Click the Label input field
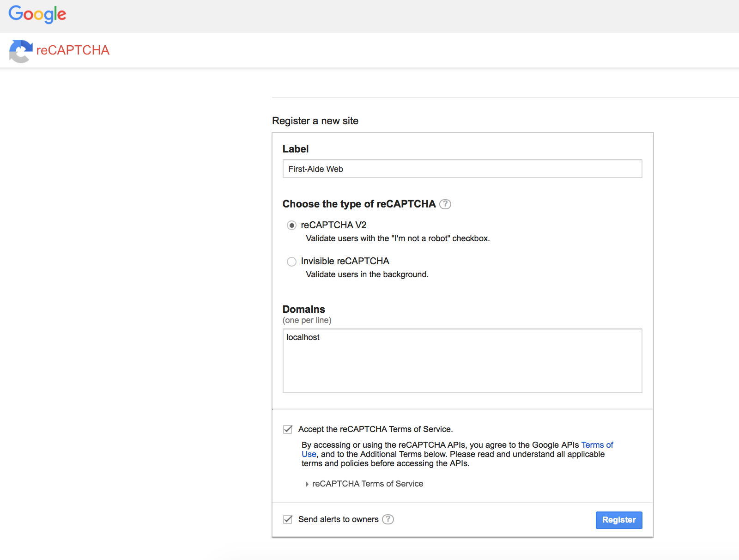This screenshot has height=560, width=739. tap(462, 169)
